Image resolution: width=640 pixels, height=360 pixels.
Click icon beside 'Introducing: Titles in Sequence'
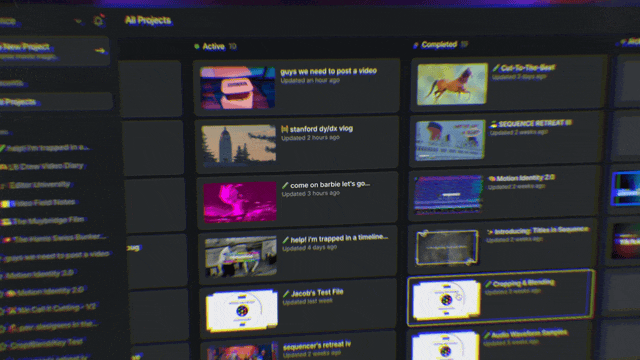tap(490, 232)
